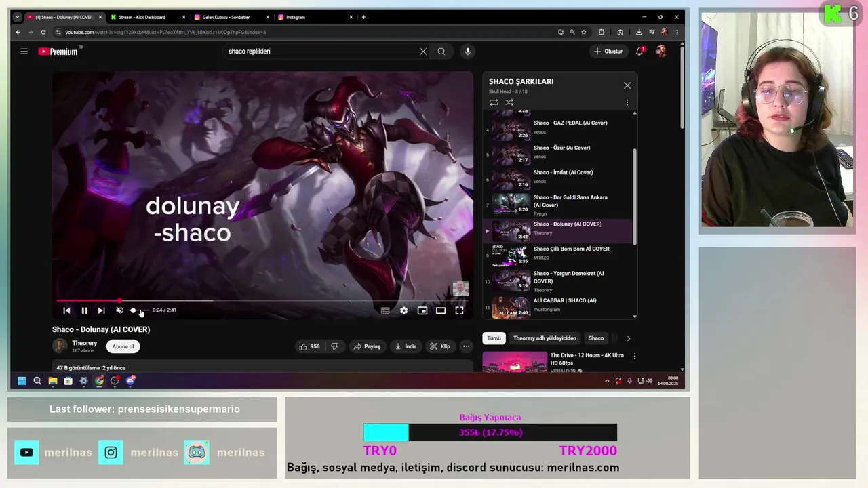The height and width of the screenshot is (488, 868).
Task: Open the Chrome three-dot menu
Action: coord(676,32)
